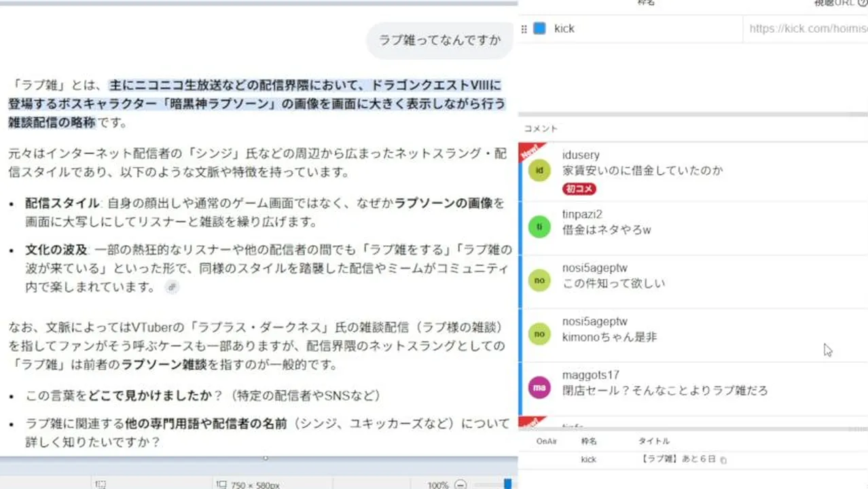Screen dimensions: 868x489
Task: Click the タイトル column header
Action: pos(653,441)
